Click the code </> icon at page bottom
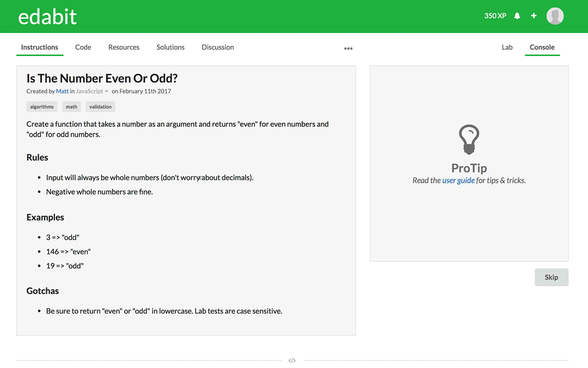Screen dimensions: 588x368 click(x=292, y=360)
